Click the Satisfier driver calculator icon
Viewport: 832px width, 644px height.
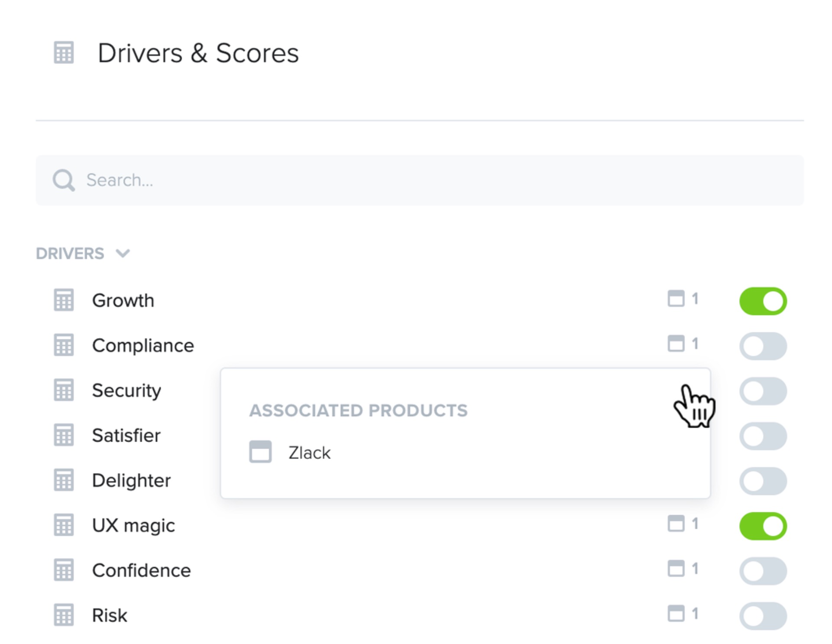[x=64, y=435]
